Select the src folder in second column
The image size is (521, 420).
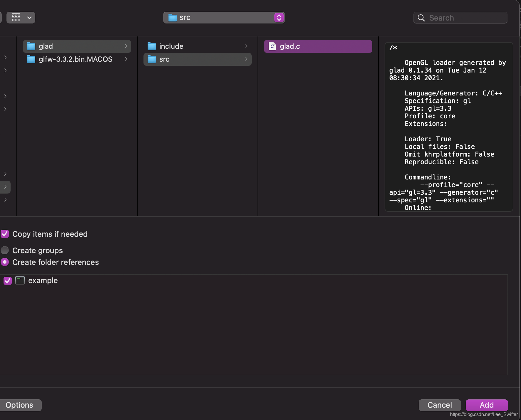click(x=198, y=59)
